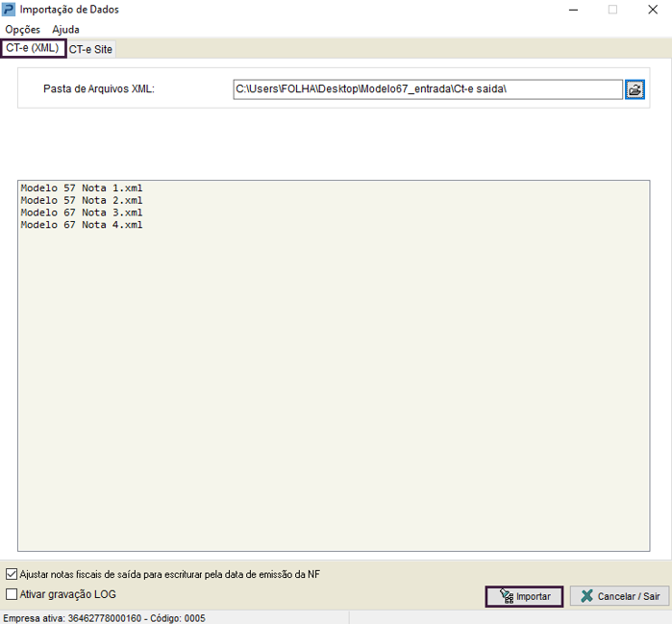Click the app logo in title bar
This screenshot has width=672, height=624.
point(9,9)
